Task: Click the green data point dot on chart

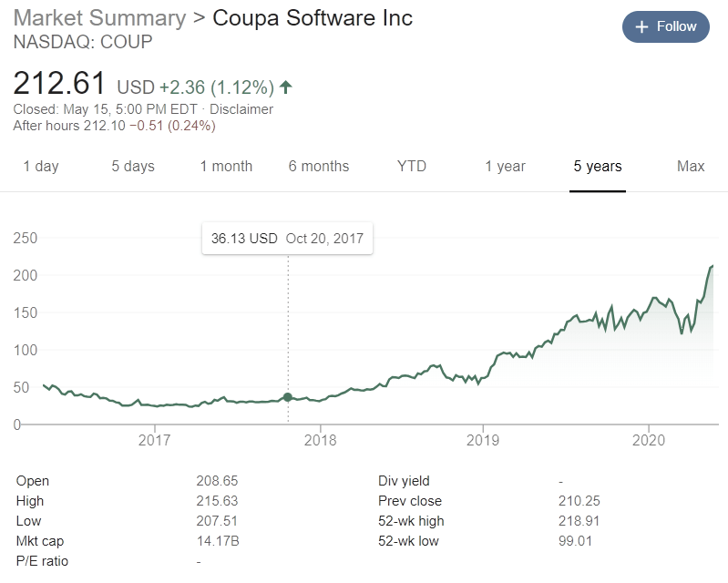Action: point(288,397)
